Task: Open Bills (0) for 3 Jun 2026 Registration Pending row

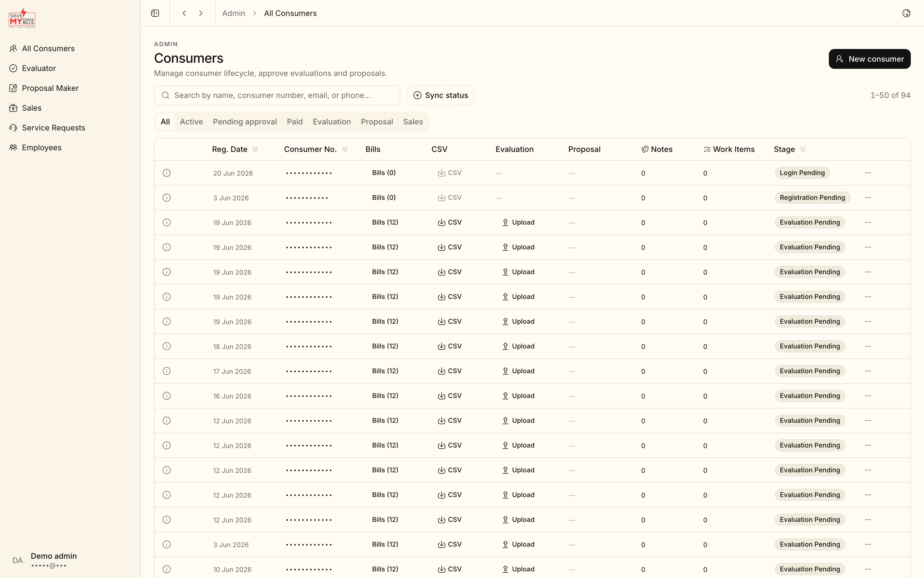Action: [x=384, y=198]
